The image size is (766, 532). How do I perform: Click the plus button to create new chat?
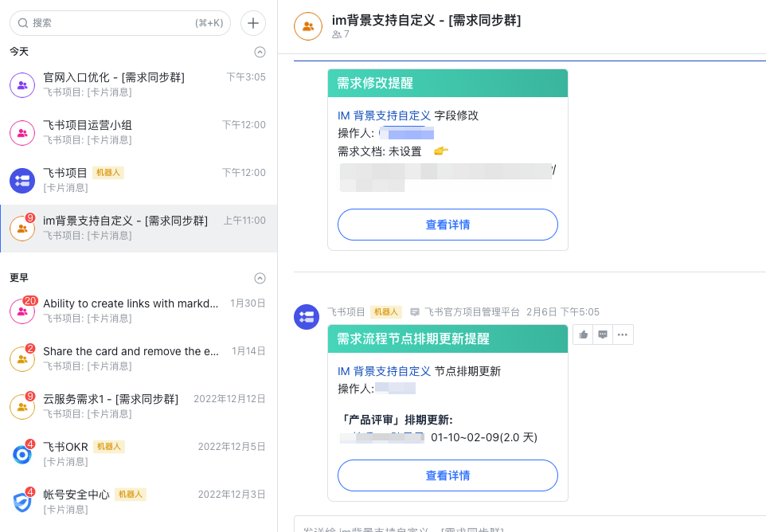(x=253, y=23)
